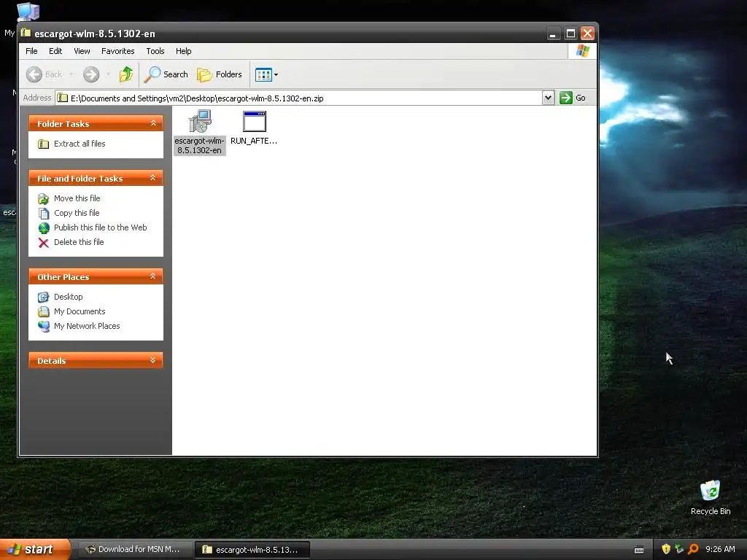The height and width of the screenshot is (560, 747).
Task: Open the Favorites menu
Action: (x=117, y=51)
